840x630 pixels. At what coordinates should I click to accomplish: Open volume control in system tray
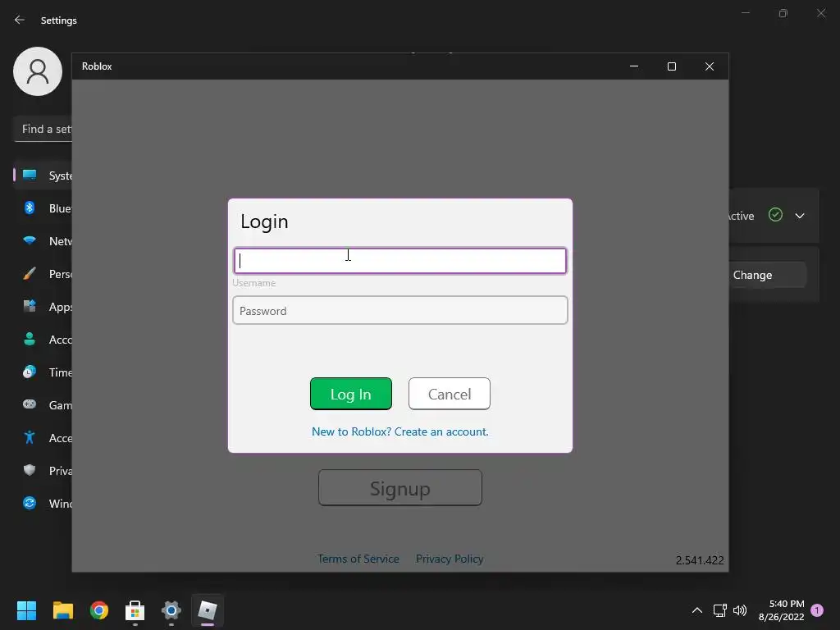click(740, 610)
